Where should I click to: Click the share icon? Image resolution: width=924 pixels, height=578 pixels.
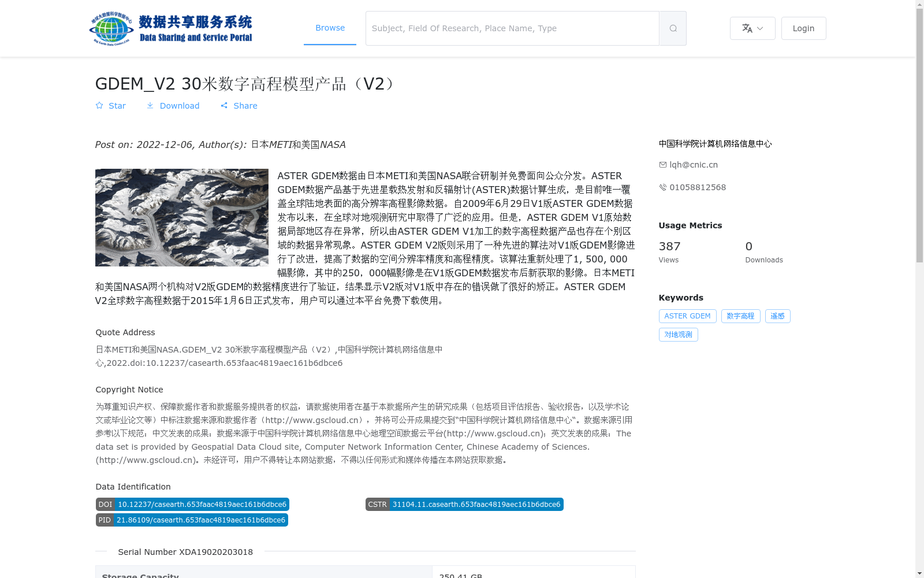[x=224, y=106]
